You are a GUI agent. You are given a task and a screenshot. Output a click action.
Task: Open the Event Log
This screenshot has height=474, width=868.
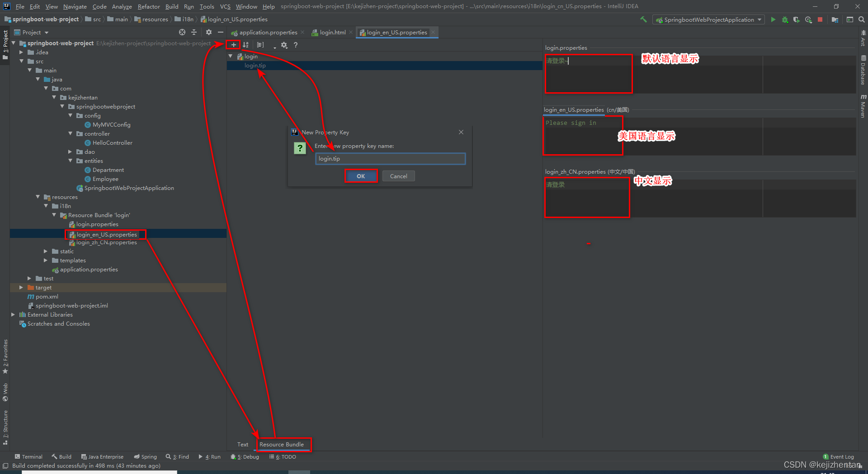tap(839, 457)
